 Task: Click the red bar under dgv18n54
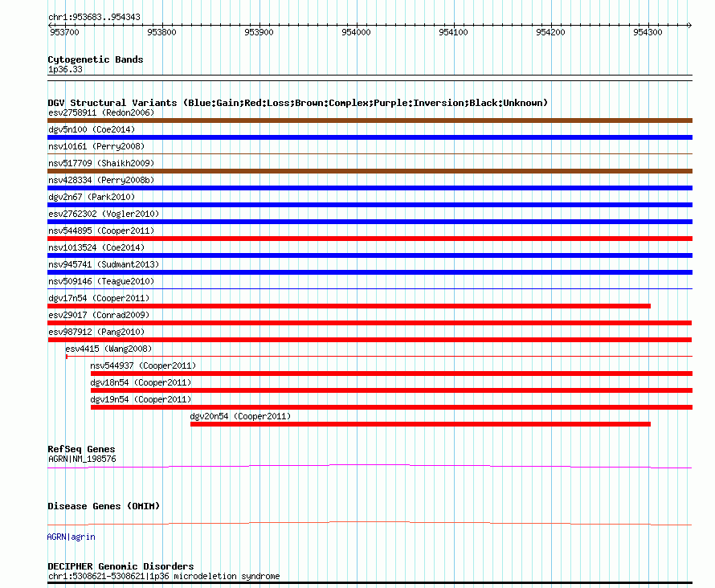coord(392,390)
